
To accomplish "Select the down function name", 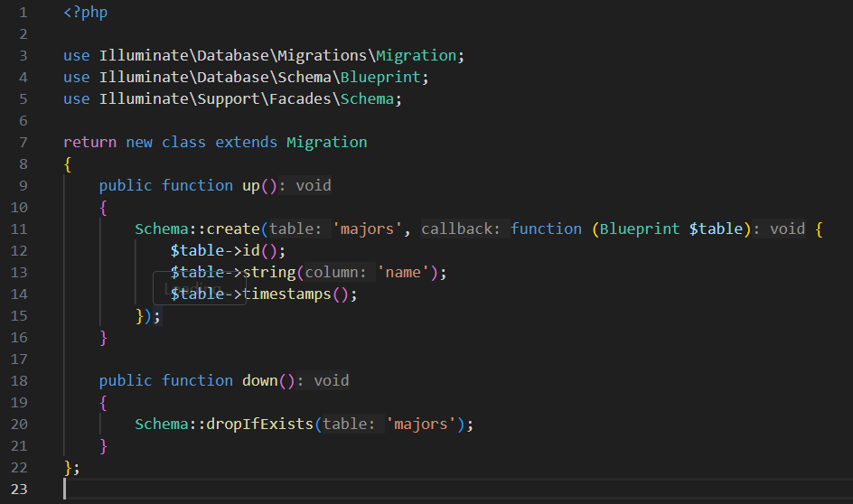I will pos(259,380).
